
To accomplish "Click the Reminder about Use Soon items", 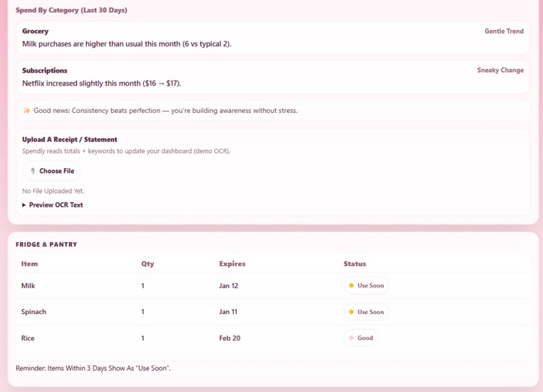I will (x=93, y=368).
